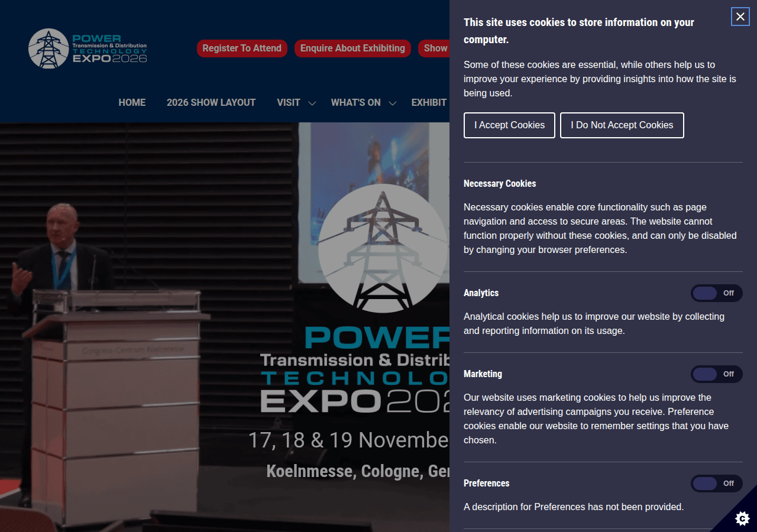Open the Exhibit menu item
This screenshot has height=532, width=757.
pyautogui.click(x=429, y=102)
